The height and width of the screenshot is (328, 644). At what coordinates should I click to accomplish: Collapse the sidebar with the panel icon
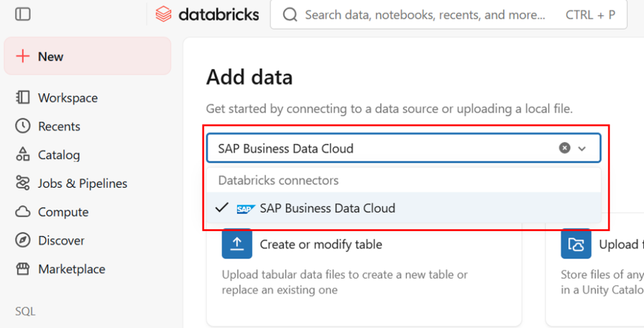click(23, 14)
